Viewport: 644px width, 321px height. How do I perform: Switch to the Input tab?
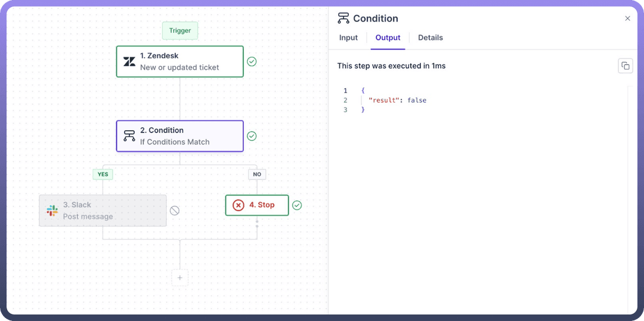(348, 38)
